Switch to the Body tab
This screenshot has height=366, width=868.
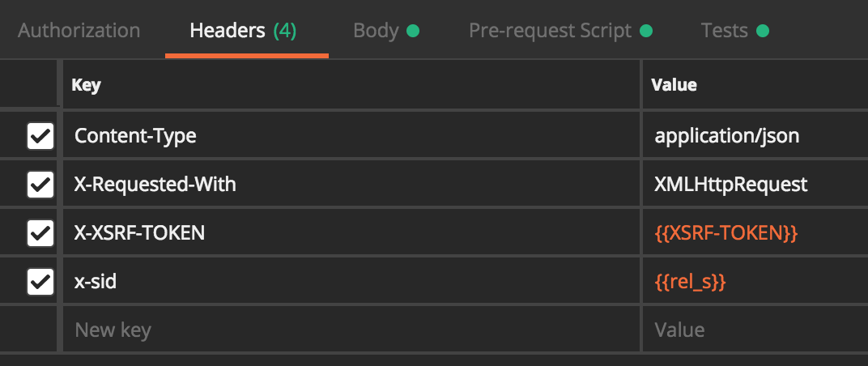386,31
